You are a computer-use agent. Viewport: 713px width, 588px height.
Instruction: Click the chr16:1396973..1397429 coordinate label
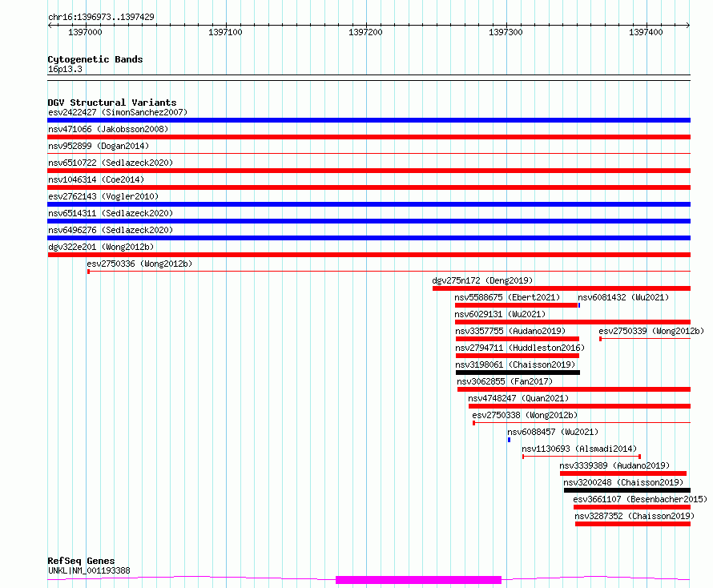coord(101,17)
